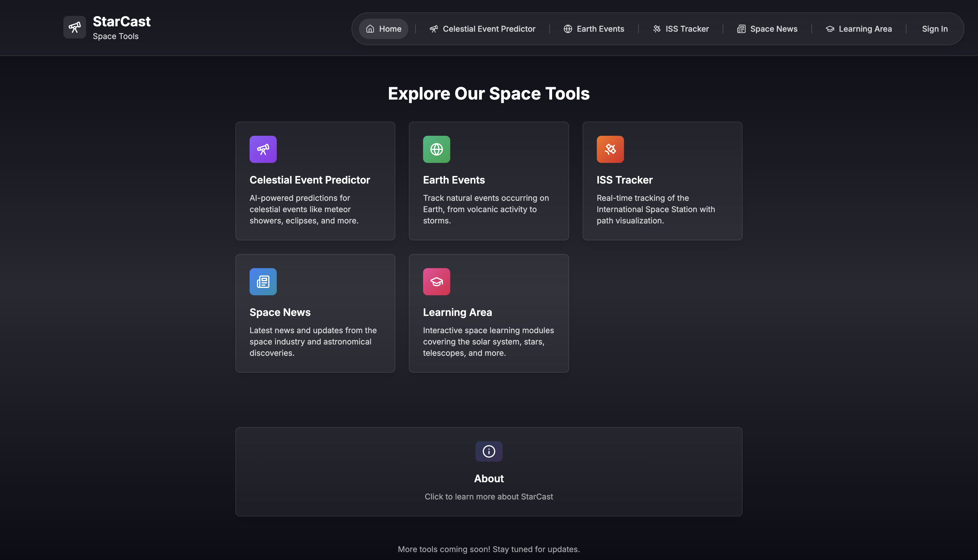This screenshot has height=560, width=978.
Task: Click StarCast brand name text
Action: point(122,21)
